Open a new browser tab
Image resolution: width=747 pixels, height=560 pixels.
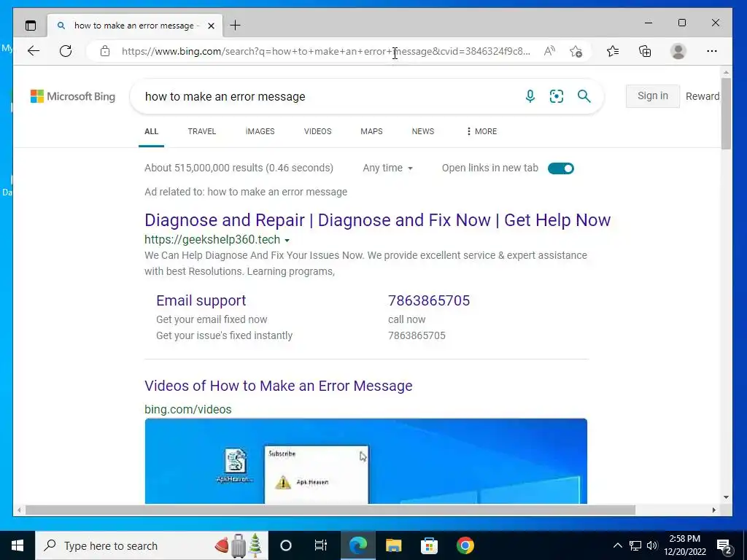[x=236, y=26]
